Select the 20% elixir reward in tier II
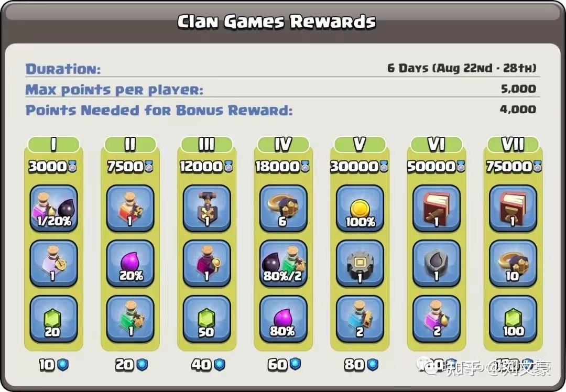Viewport: 566px width, 392px height. [130, 264]
